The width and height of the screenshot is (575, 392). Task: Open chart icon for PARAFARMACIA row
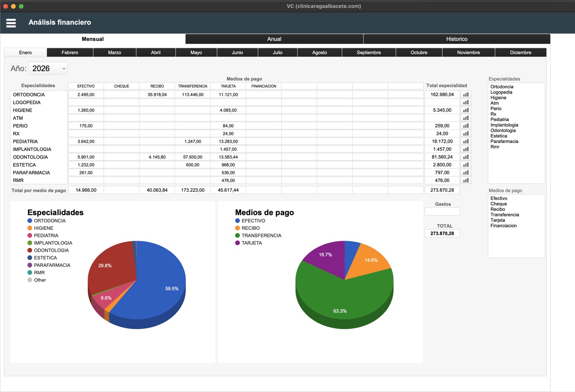(466, 172)
